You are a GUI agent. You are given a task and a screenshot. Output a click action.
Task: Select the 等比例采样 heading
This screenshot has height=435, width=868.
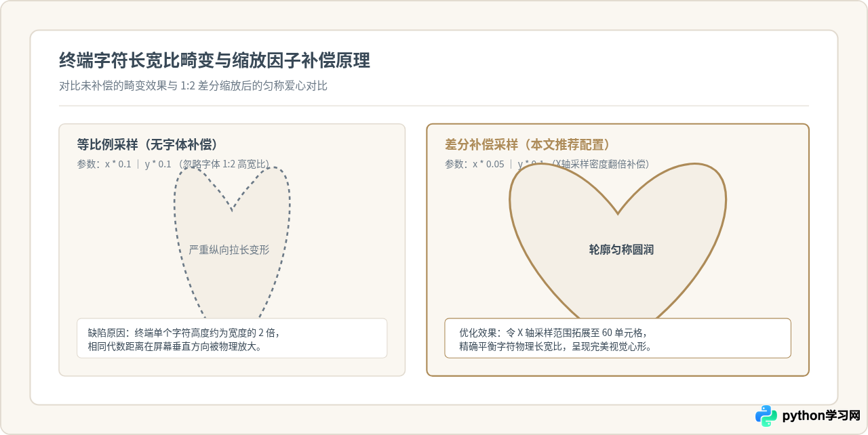[x=147, y=144]
